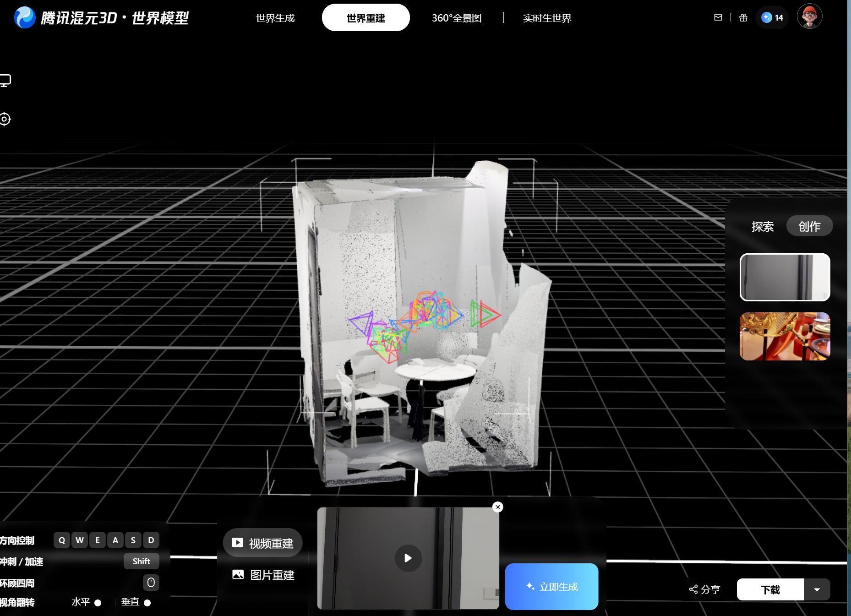This screenshot has height=616, width=851.
Task: Click the 立即生成 generate button
Action: (551, 587)
